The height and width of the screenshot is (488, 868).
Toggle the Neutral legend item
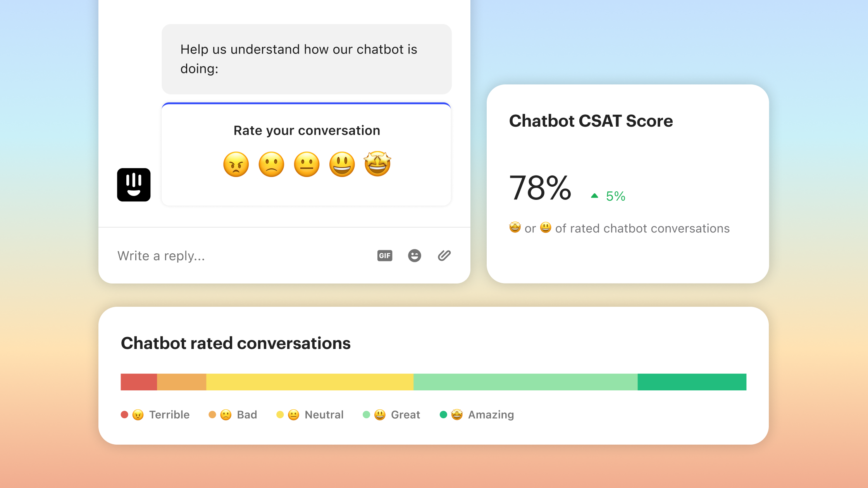pos(310,415)
